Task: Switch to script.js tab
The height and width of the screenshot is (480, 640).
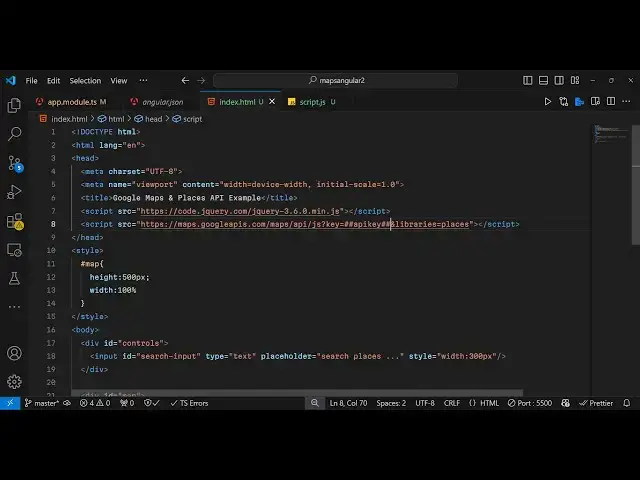Action: pos(312,102)
